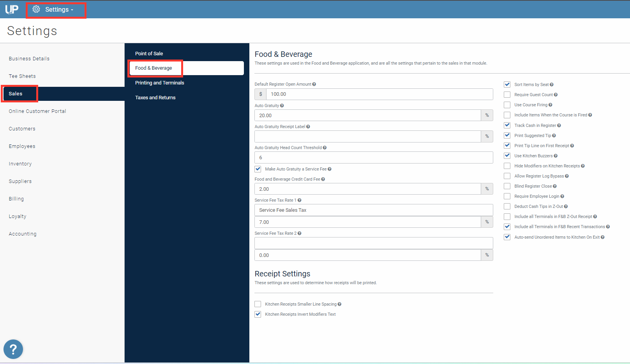This screenshot has width=630, height=364.
Task: Toggle Kitchen Receipts Invert Modifiers Text checkbox
Action: tap(258, 314)
